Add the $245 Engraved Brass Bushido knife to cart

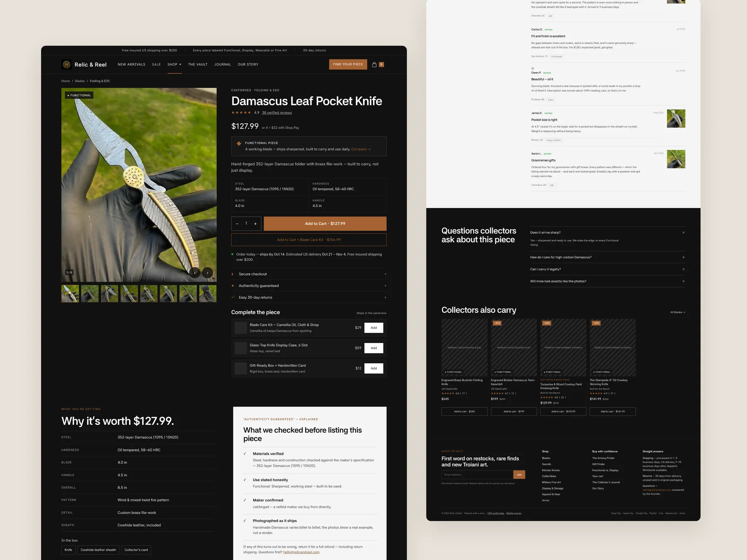464,411
